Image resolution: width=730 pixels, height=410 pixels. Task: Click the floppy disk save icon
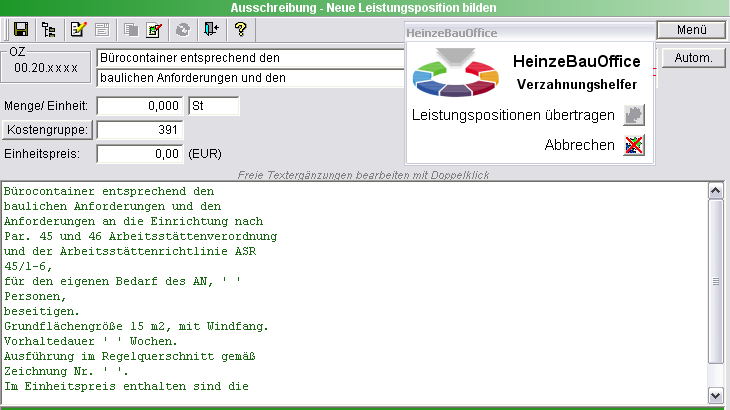click(20, 30)
